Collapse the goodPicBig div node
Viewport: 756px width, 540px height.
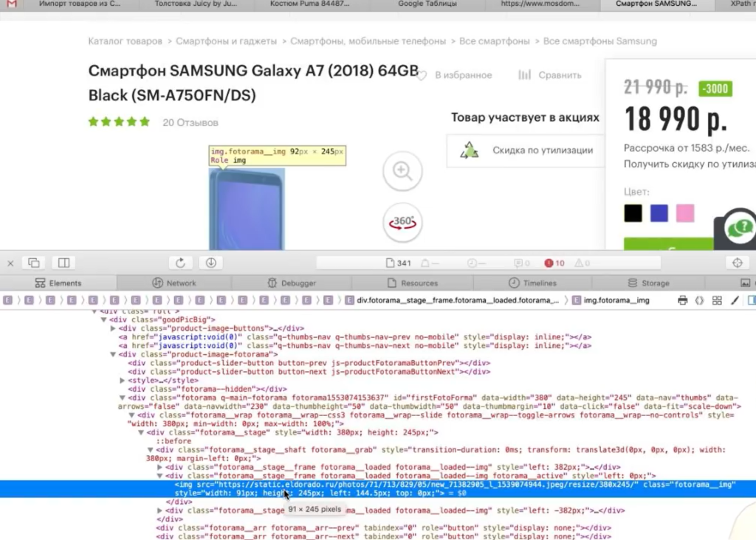click(104, 319)
